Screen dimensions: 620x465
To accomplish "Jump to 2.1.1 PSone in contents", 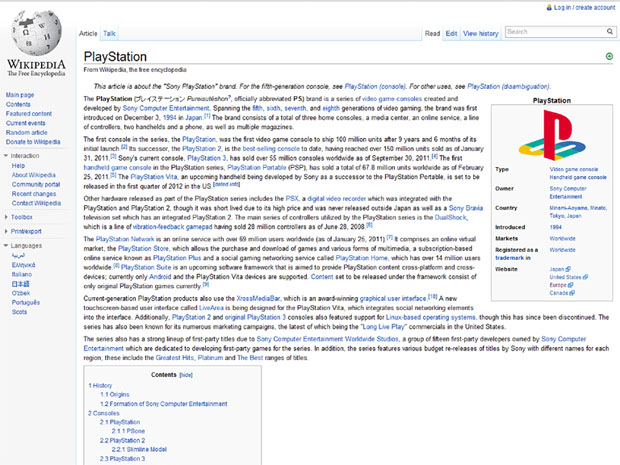I will point(128,431).
